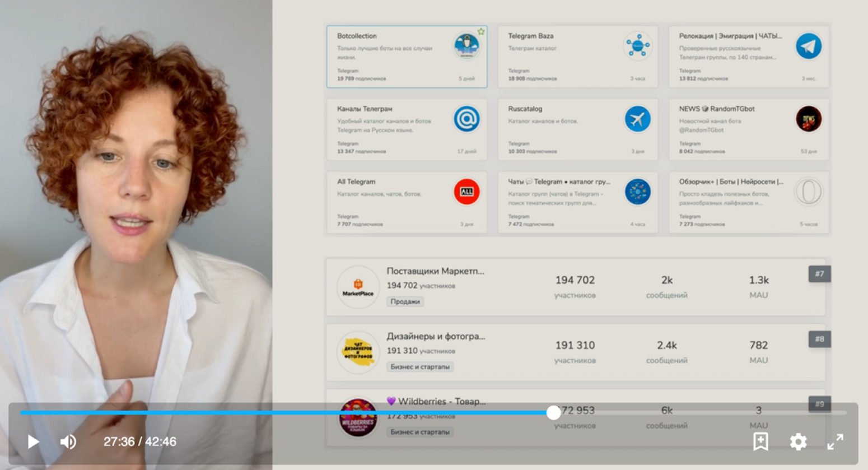868x470 pixels.
Task: Click 8 042 подписчиков text
Action: tap(702, 152)
